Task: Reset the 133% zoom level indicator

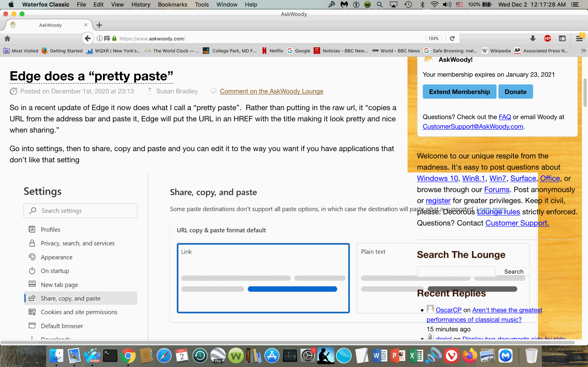Action: (433, 38)
